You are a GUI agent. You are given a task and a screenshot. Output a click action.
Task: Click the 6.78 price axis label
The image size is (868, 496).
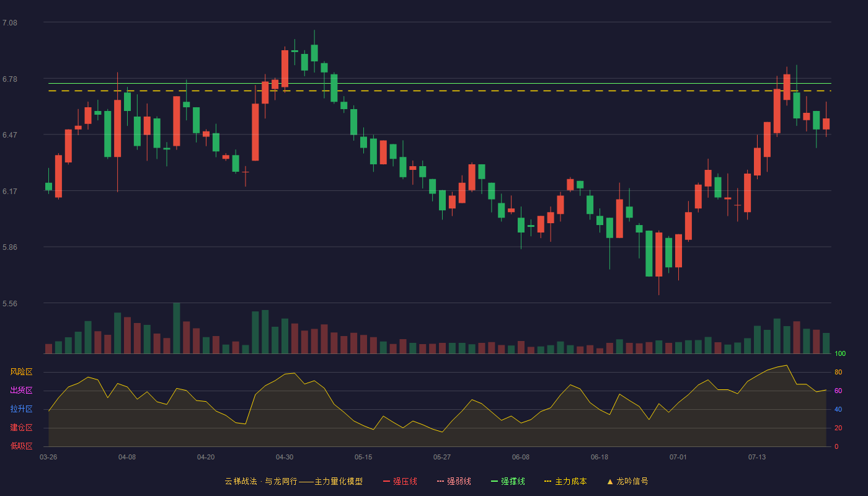(10, 79)
